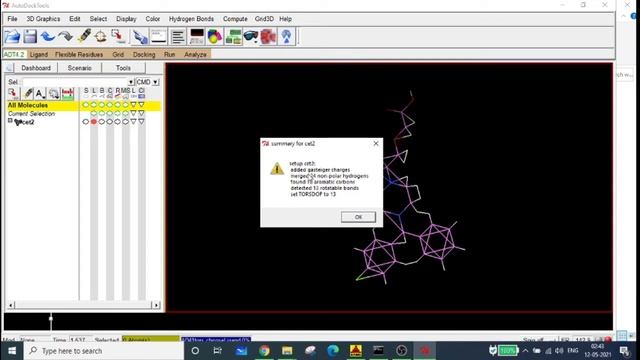Image resolution: width=640 pixels, height=360 pixels.
Task: Click the blue figure help toolbar icon
Action: pyautogui.click(x=287, y=37)
